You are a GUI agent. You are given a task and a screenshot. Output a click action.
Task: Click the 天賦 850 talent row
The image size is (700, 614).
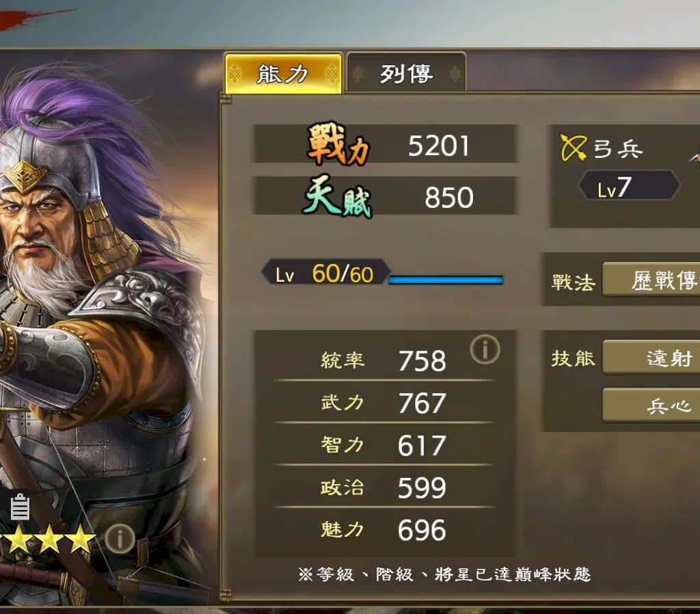tap(385, 196)
